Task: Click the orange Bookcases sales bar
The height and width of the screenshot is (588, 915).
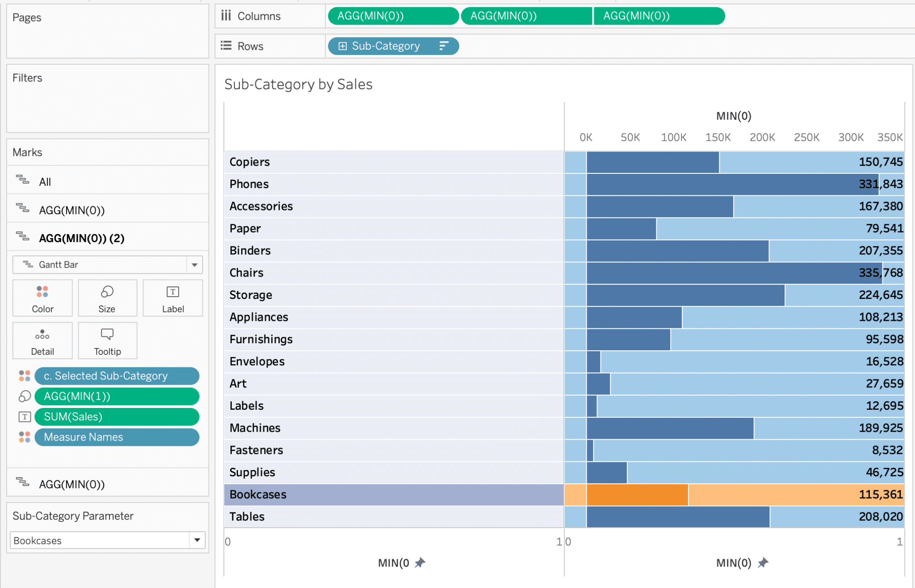Action: click(638, 495)
